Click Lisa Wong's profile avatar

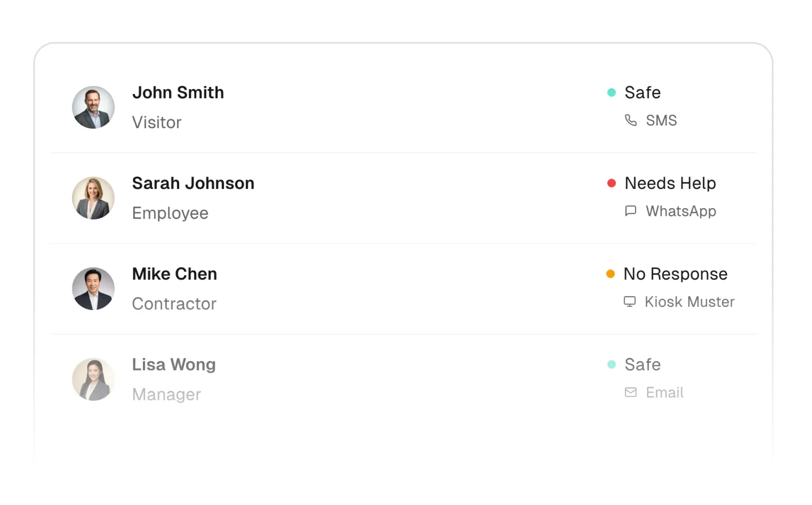[x=93, y=379]
